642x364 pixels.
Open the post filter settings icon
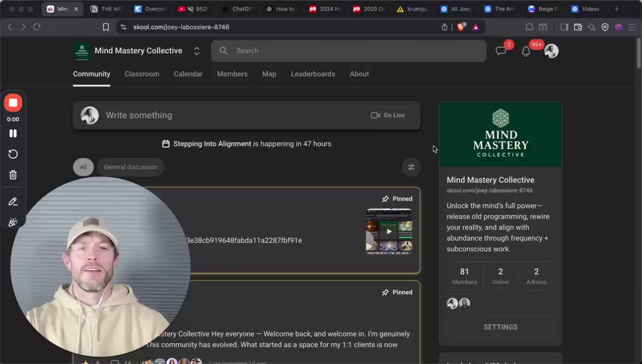coord(411,167)
